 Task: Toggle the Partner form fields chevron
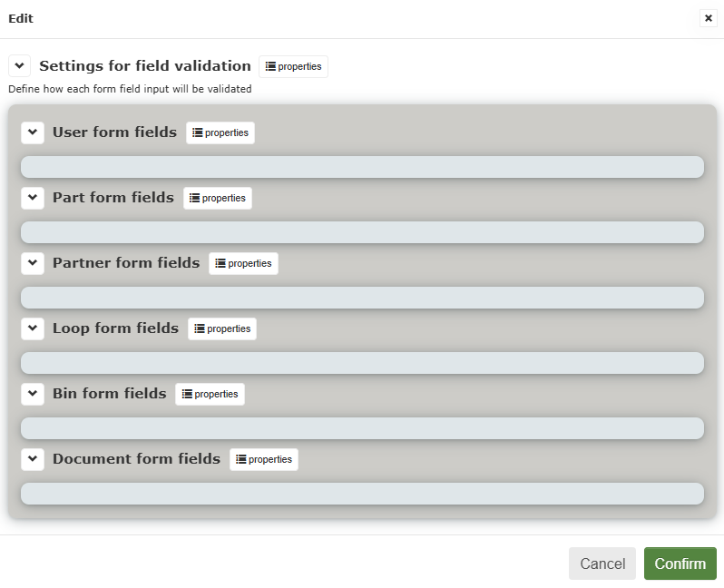pos(33,263)
